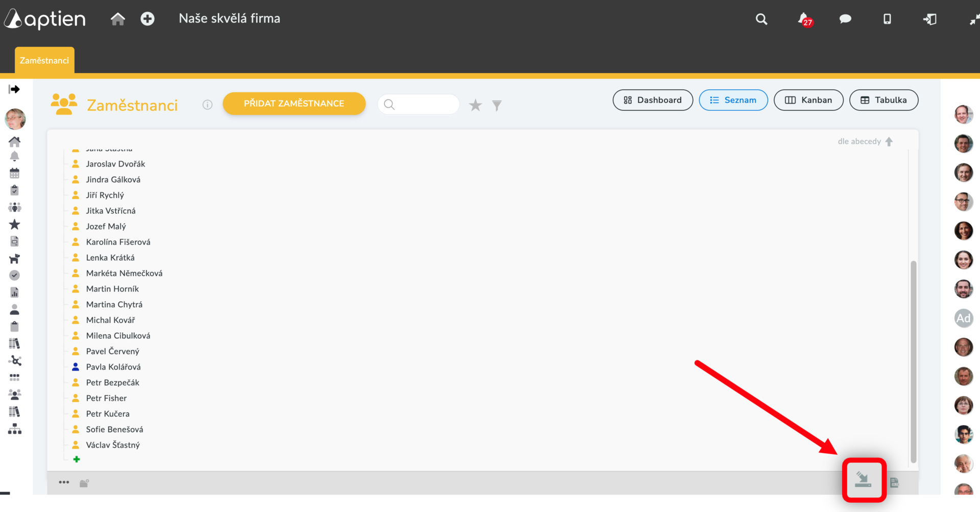980x512 pixels.
Task: Open the notifications bell with badge 27
Action: [804, 19]
